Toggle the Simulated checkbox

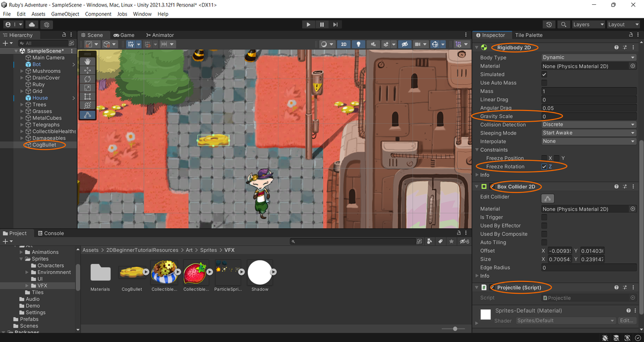point(544,75)
